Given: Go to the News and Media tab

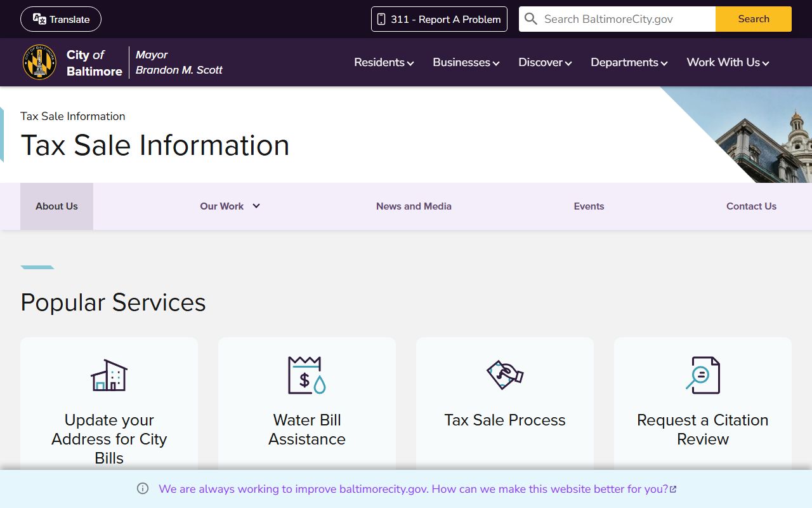Looking at the screenshot, I should coord(414,206).
